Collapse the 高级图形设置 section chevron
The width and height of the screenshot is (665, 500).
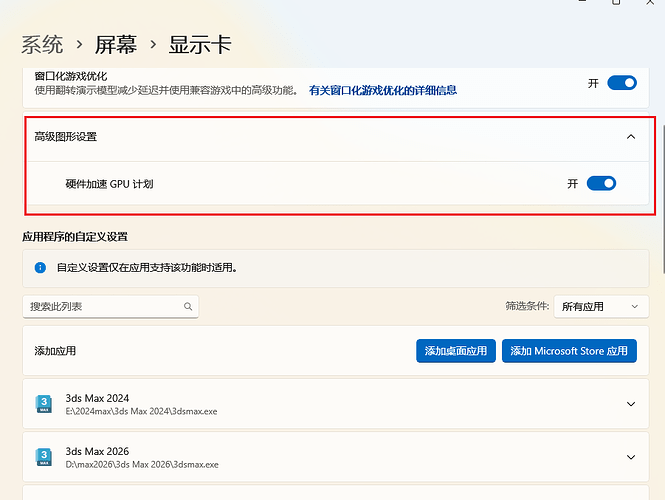[630, 137]
